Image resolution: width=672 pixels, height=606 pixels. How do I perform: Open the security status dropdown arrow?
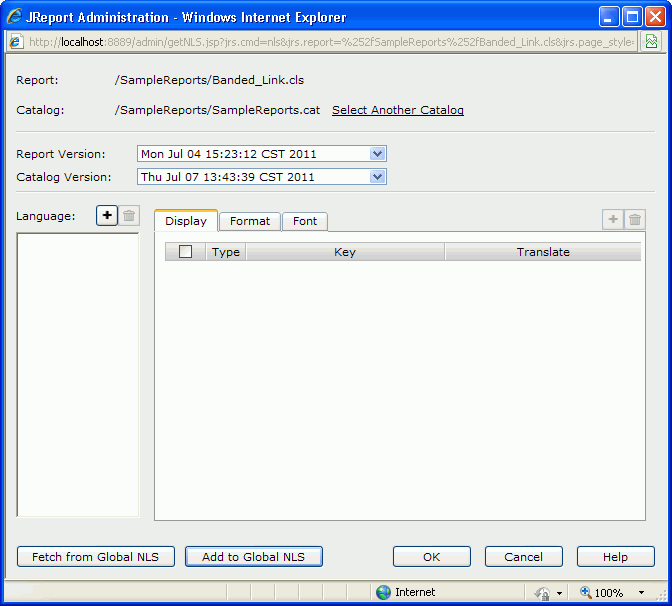tap(559, 593)
